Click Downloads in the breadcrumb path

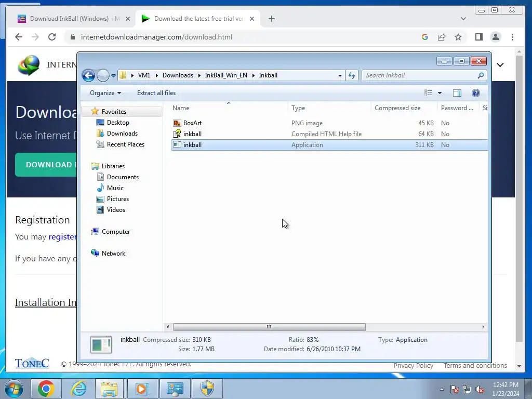coord(178,75)
